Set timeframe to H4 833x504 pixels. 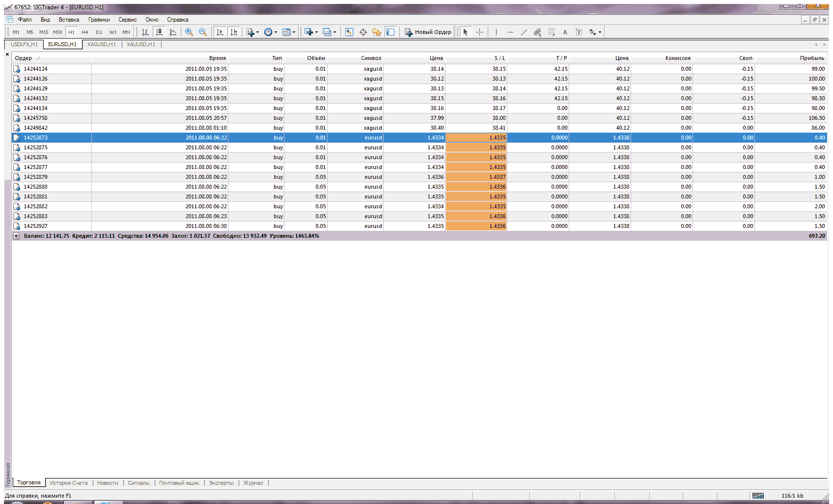coord(85,32)
